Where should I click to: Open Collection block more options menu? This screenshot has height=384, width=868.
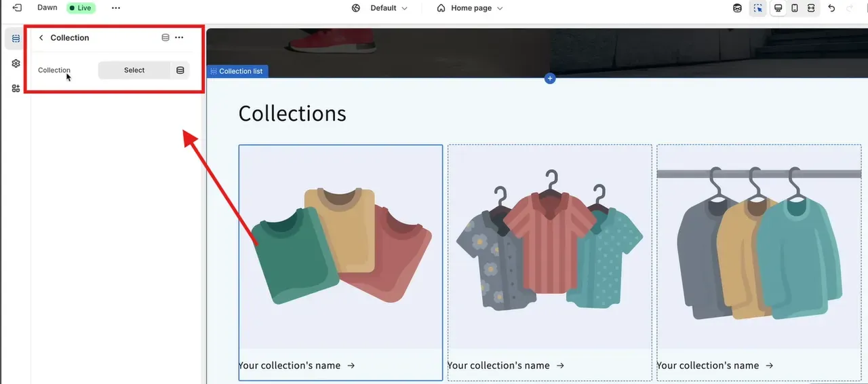coord(179,38)
